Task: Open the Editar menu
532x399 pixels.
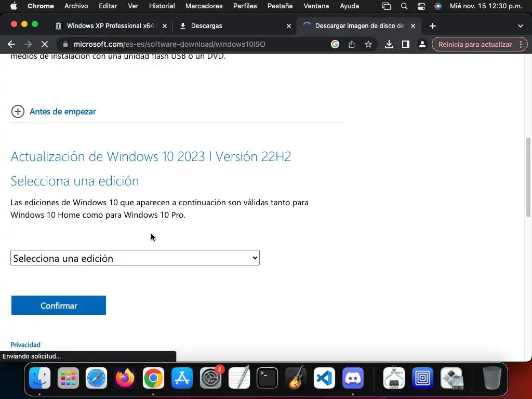Action: tap(108, 6)
